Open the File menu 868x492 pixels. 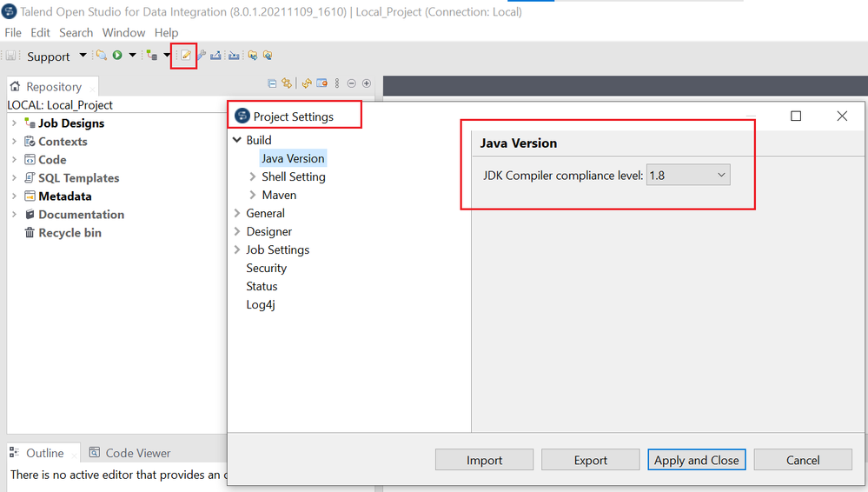tap(13, 33)
